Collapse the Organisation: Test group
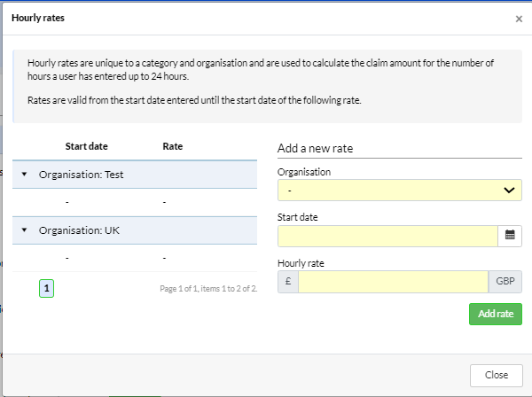This screenshot has height=397, width=532. (24, 175)
